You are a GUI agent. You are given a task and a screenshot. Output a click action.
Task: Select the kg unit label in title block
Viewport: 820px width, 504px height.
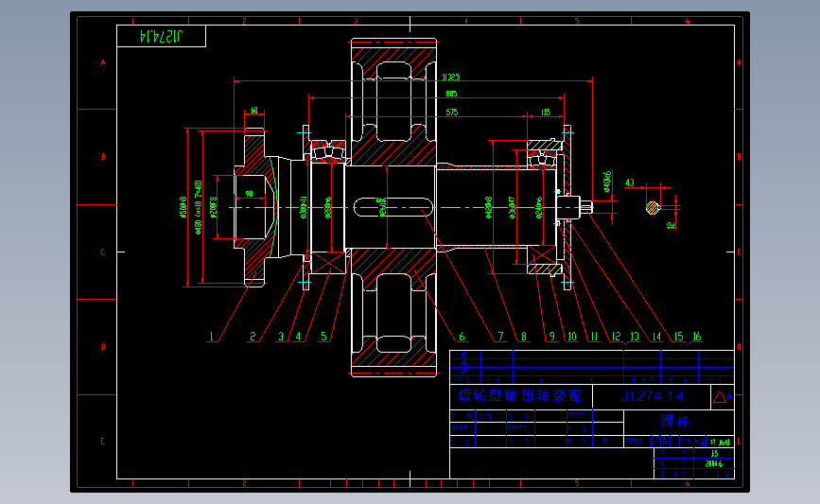tap(701, 442)
